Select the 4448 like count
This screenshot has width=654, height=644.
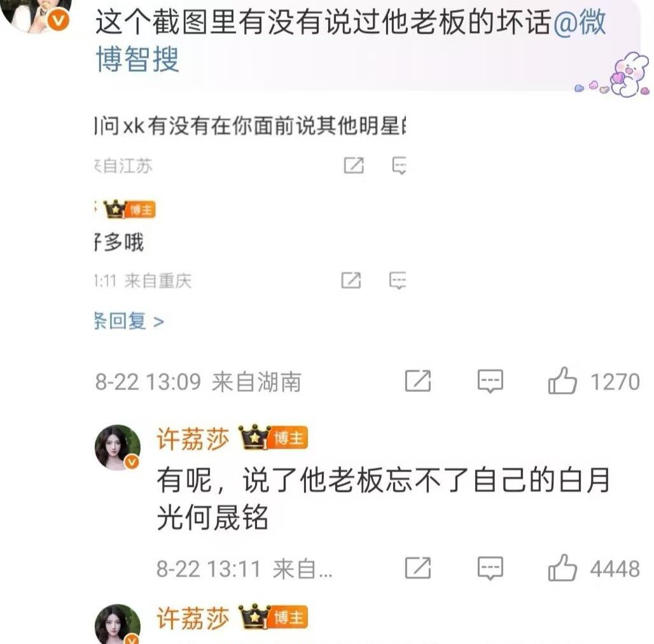point(615,568)
